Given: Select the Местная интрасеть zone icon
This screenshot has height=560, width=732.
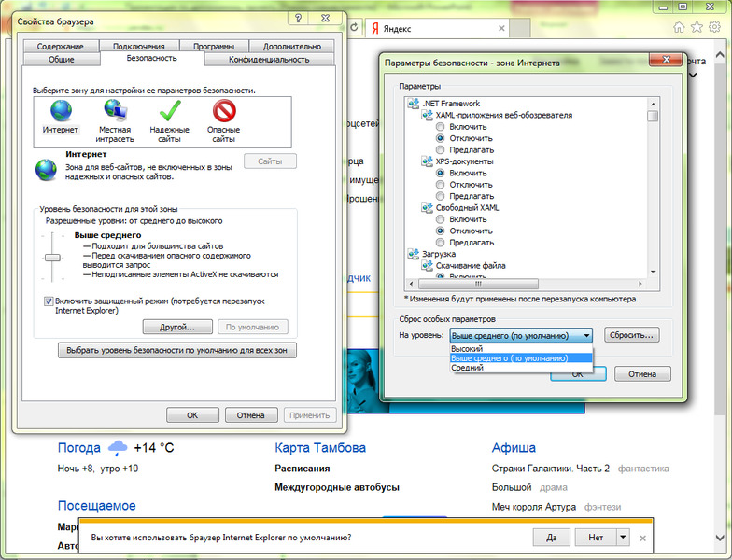Looking at the screenshot, I should [x=116, y=110].
